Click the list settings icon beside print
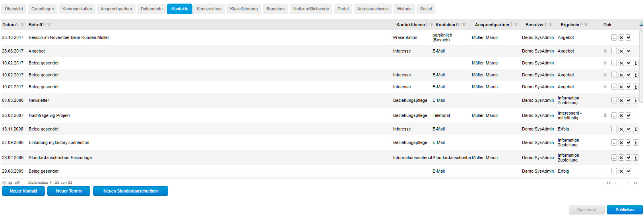The width and height of the screenshot is (644, 216). tap(17, 183)
